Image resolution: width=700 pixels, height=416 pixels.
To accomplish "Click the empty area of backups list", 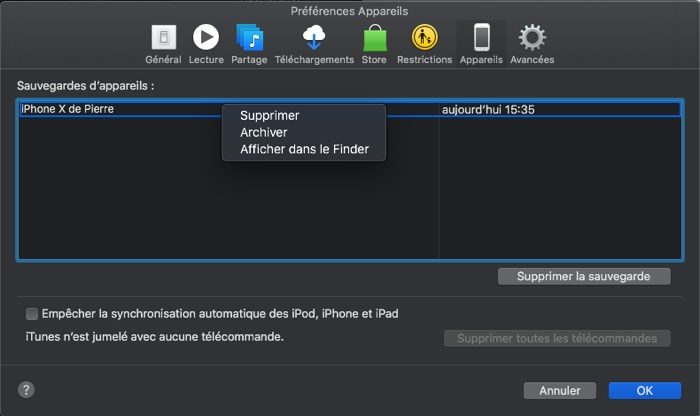I will coord(200,210).
